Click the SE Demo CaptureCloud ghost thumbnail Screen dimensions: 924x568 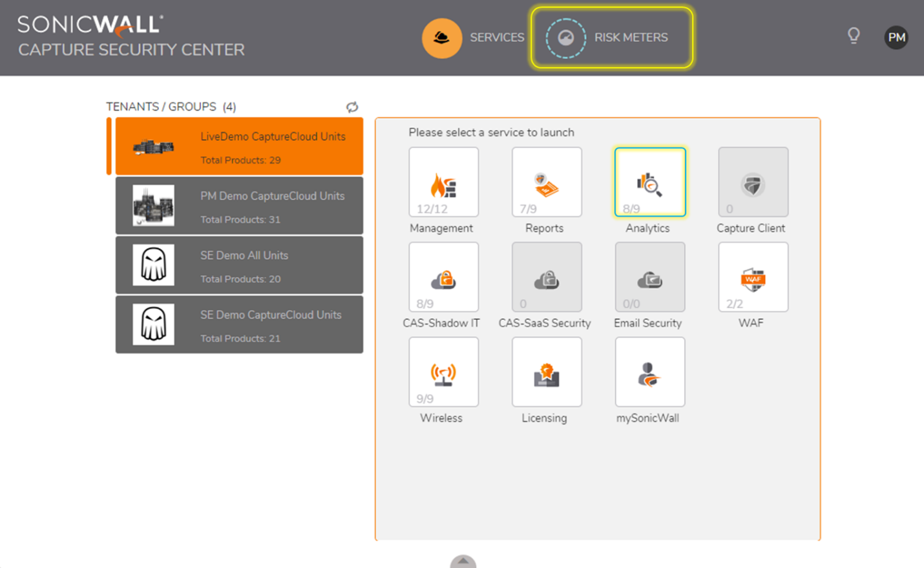pos(153,324)
